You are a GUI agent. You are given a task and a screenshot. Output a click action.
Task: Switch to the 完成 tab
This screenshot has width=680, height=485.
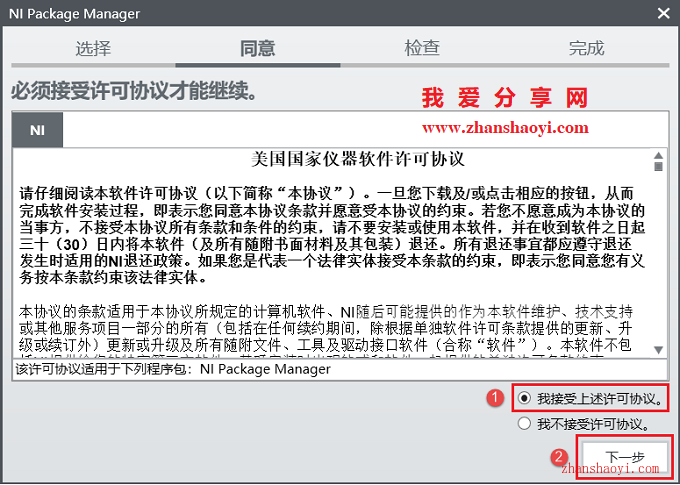(586, 48)
